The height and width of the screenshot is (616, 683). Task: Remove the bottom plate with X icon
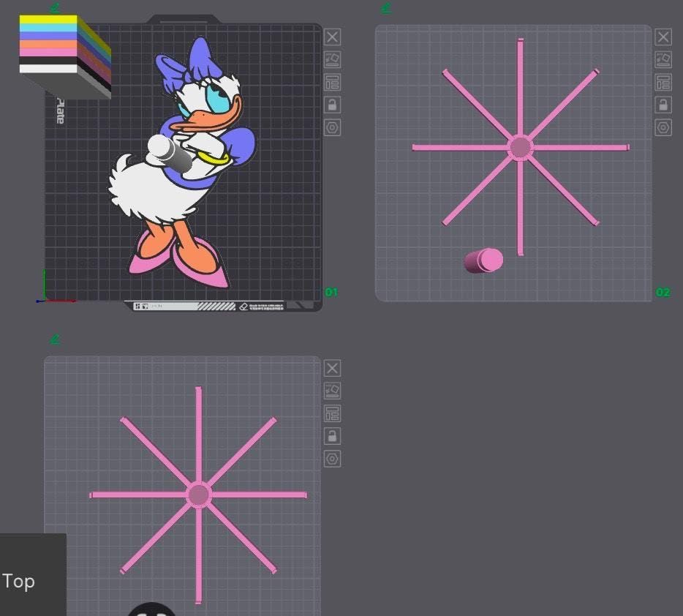click(x=332, y=368)
